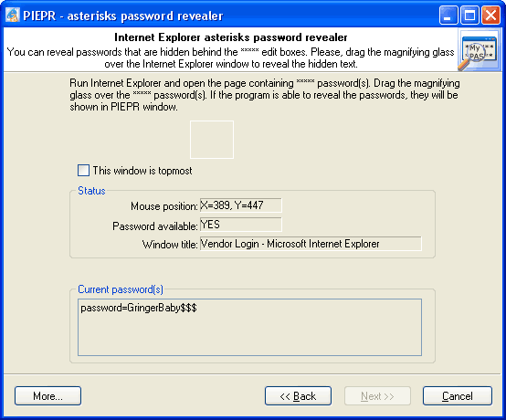Click the "Current password(s)" group label
The height and width of the screenshot is (420, 506).
(x=121, y=289)
